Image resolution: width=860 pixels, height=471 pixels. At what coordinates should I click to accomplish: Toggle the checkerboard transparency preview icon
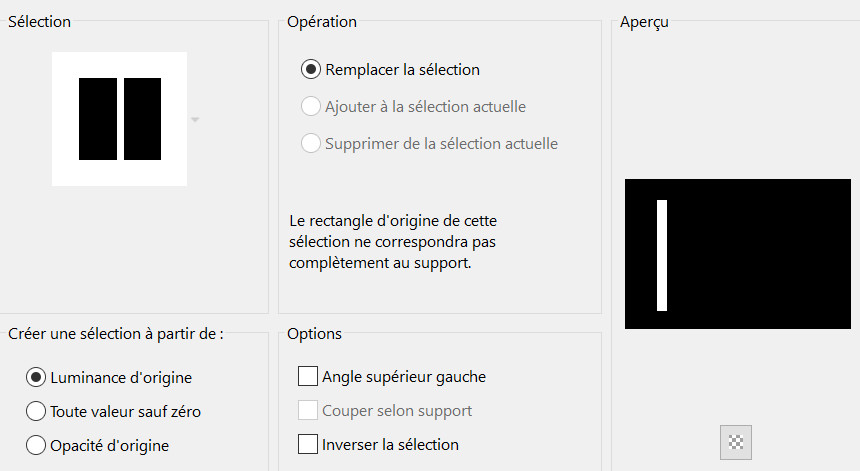(x=736, y=441)
